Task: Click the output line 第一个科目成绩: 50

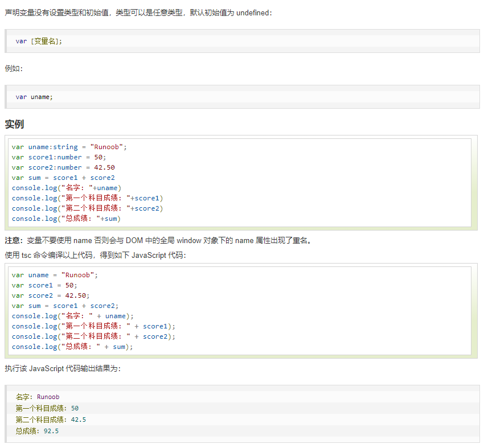Action: [x=47, y=408]
